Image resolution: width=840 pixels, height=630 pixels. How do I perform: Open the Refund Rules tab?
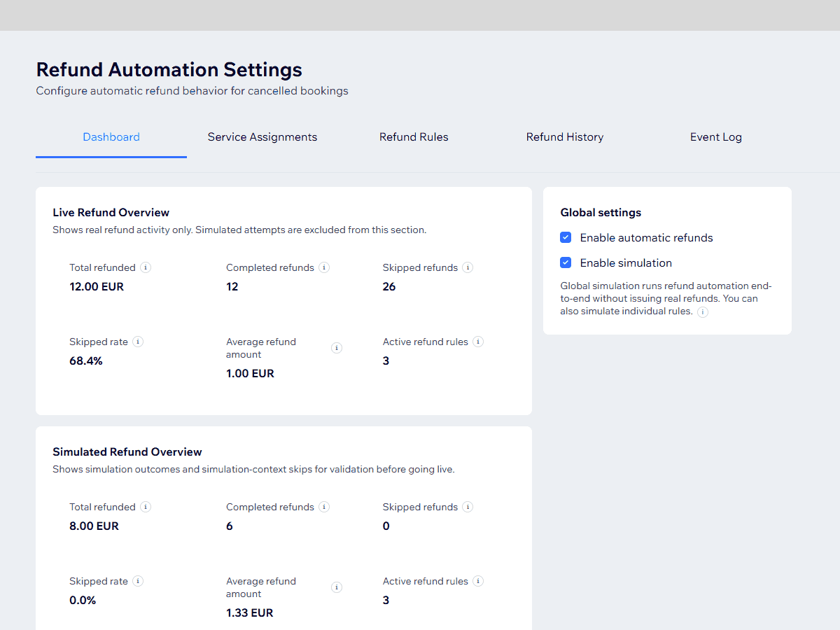414,137
